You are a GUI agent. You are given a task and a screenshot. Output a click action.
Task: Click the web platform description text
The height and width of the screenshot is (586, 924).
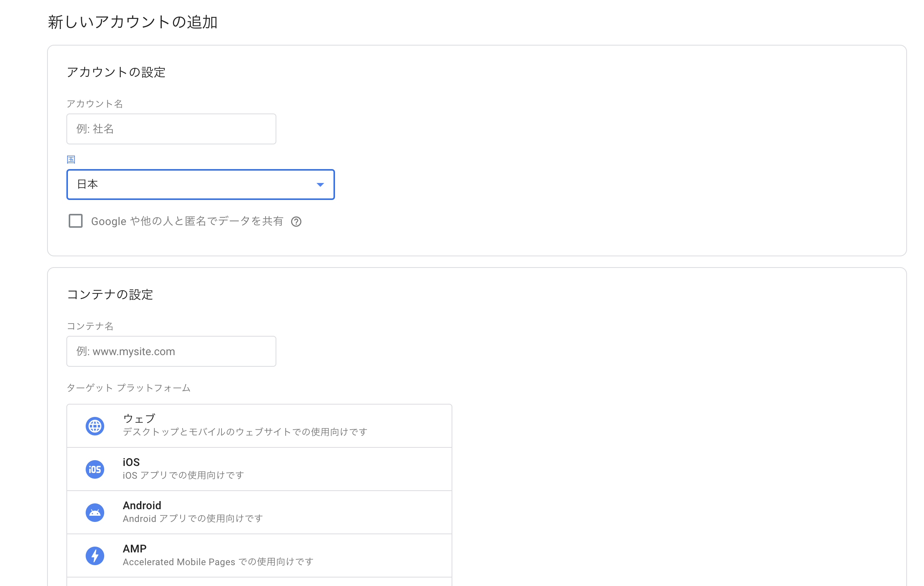[x=245, y=432]
